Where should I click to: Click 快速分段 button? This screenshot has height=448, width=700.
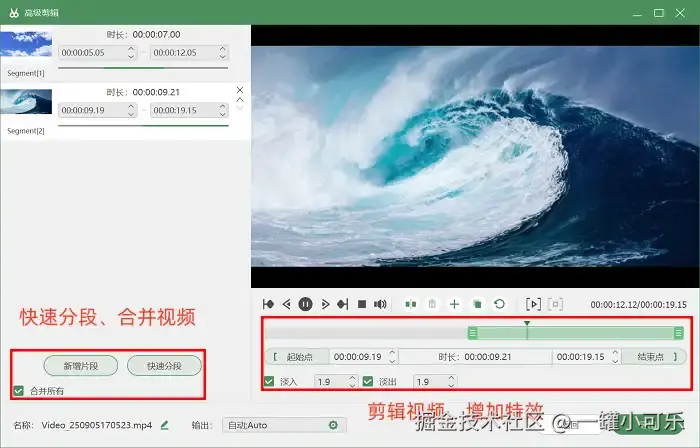[x=164, y=366]
